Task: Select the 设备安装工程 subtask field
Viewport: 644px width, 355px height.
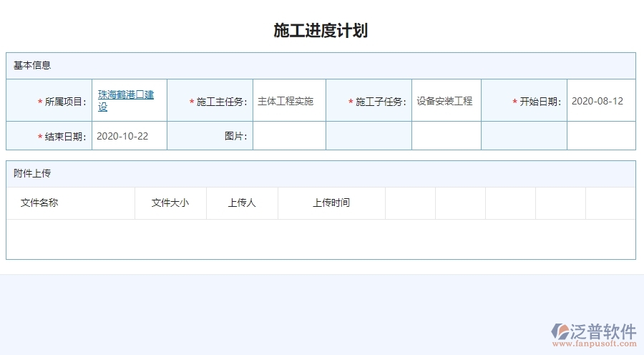Action: pyautogui.click(x=445, y=101)
